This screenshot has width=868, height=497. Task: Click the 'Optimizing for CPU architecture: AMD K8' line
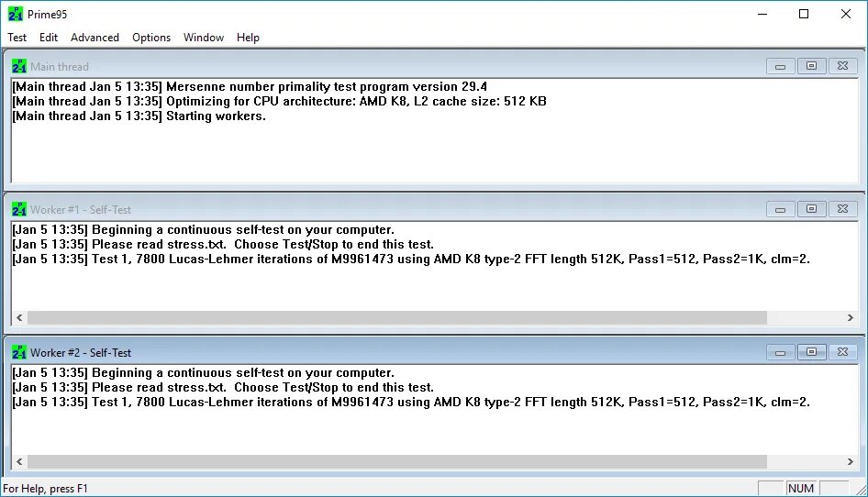click(x=280, y=101)
